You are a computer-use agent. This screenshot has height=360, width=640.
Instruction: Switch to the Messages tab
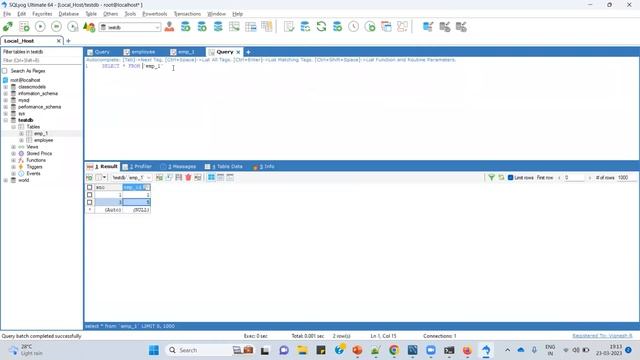(178, 167)
